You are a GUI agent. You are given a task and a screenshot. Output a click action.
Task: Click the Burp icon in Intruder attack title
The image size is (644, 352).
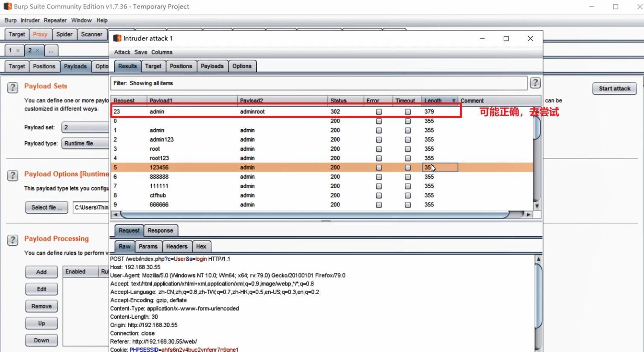(x=117, y=38)
